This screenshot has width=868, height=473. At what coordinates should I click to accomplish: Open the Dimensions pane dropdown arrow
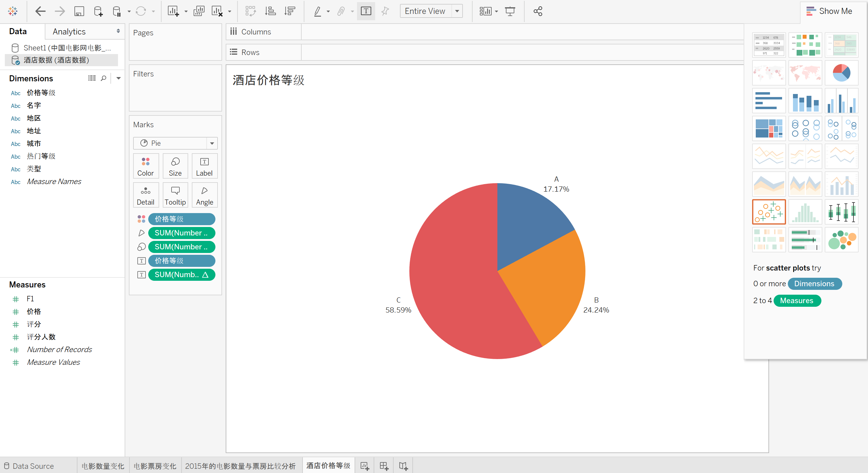click(x=118, y=79)
